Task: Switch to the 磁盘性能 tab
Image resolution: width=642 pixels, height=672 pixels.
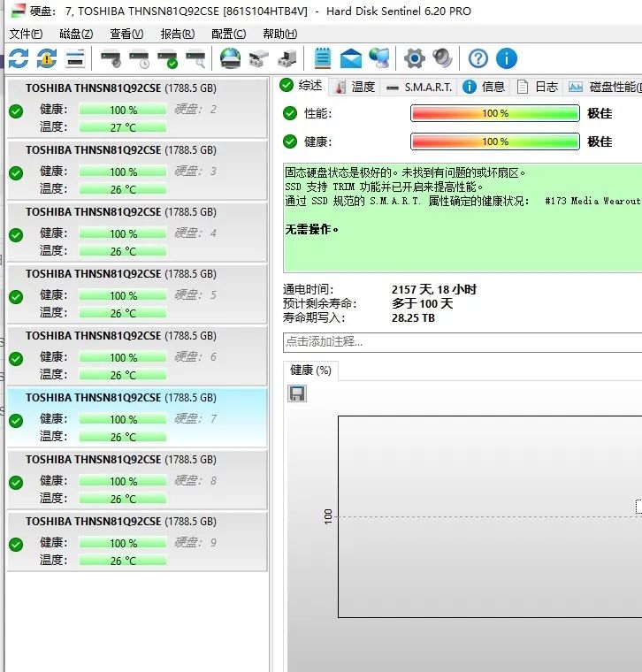Action: coord(604,87)
